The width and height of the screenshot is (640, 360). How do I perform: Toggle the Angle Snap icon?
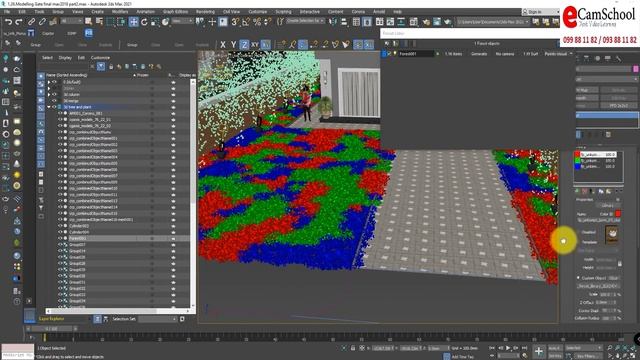[246, 22]
